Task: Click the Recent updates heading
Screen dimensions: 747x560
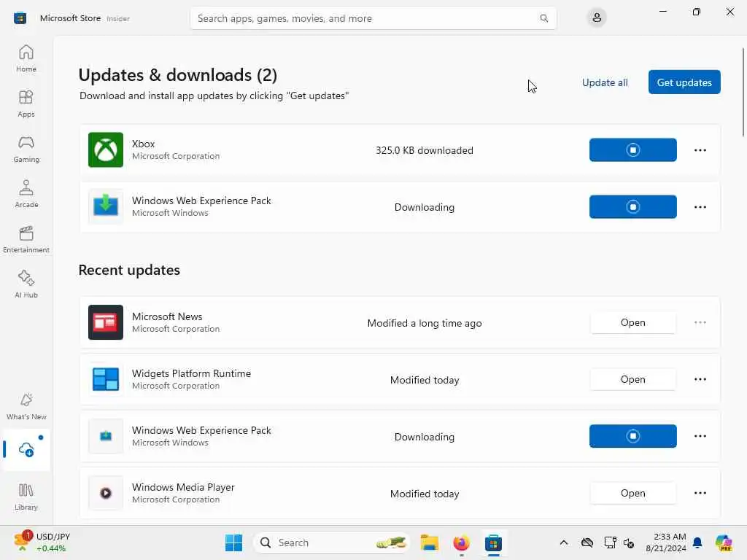Action: click(x=129, y=270)
